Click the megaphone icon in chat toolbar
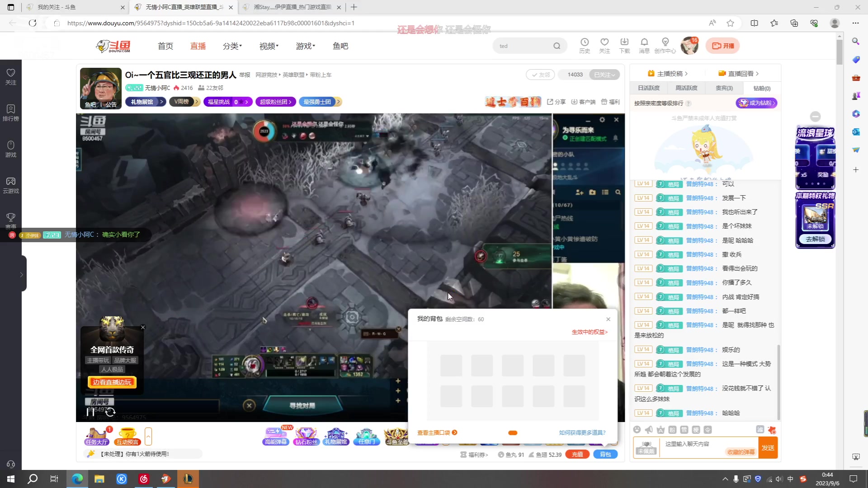 click(x=649, y=430)
